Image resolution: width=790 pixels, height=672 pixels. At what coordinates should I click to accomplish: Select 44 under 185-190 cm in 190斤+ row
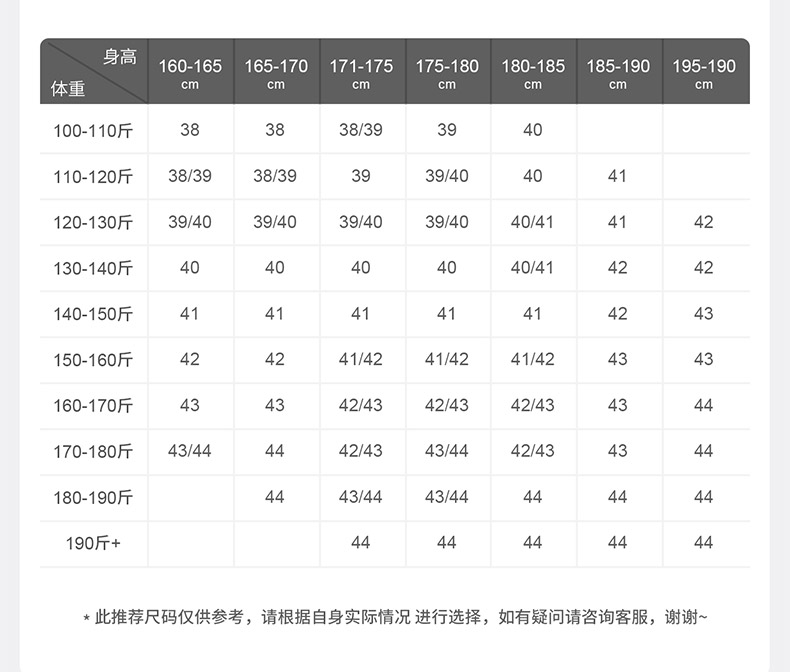pyautogui.click(x=618, y=543)
